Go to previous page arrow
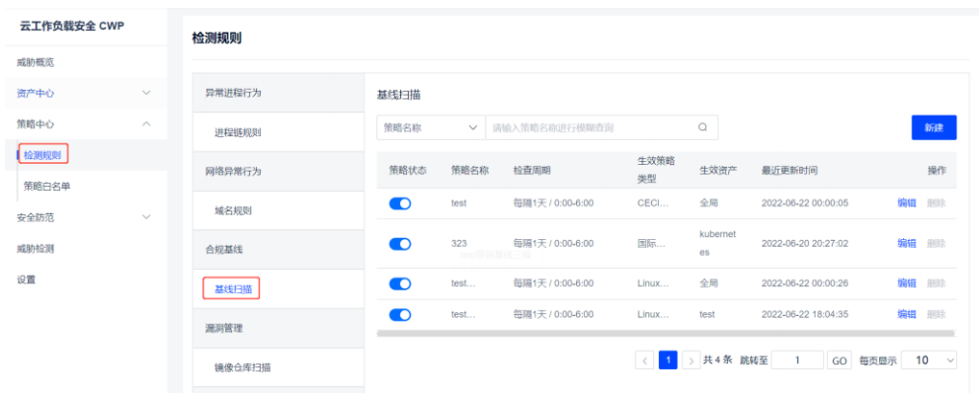 644,361
